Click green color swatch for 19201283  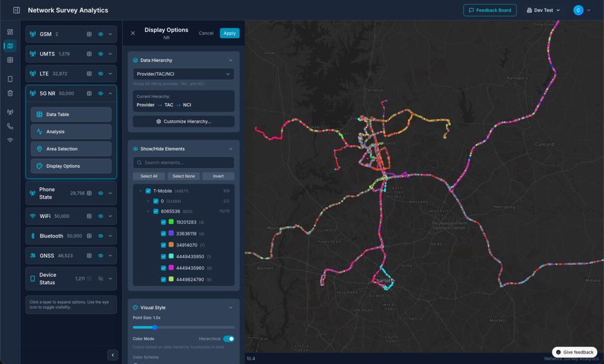pyautogui.click(x=171, y=222)
